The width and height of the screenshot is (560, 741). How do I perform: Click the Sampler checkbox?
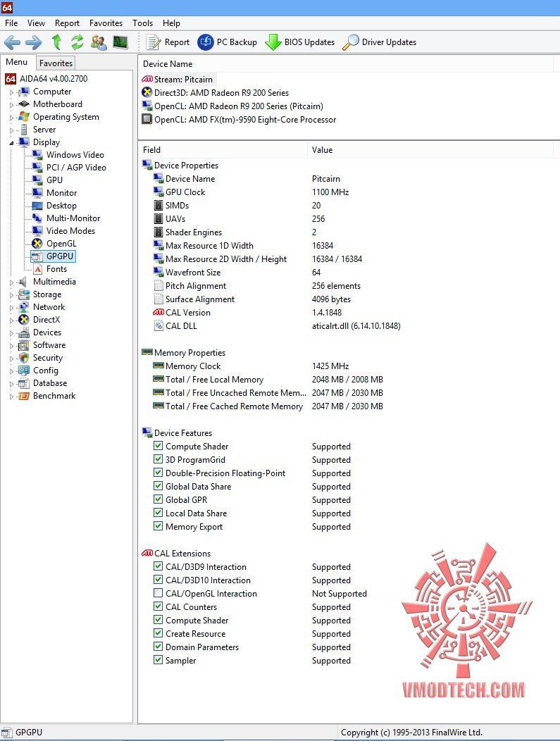pos(158,660)
